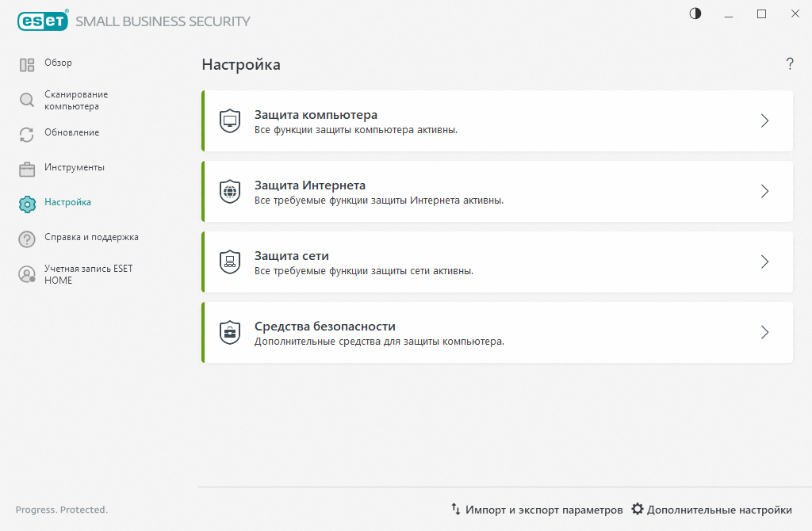Click the question mark help button
The height and width of the screenshot is (531, 812).
coord(790,64)
